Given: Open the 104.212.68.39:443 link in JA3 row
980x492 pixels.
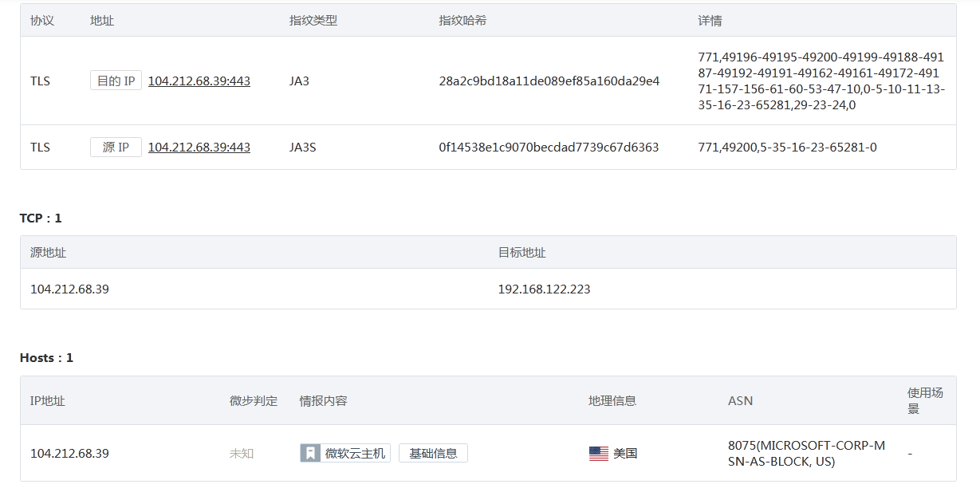Looking at the screenshot, I should coord(199,81).
